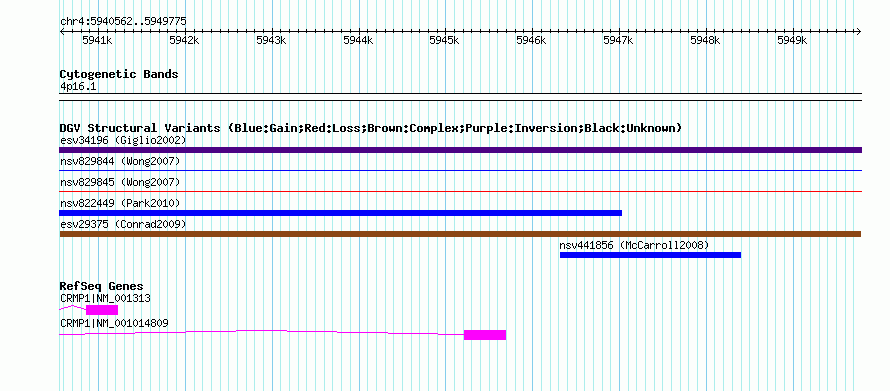890x391 pixels.
Task: Select the nsv829845 thin red loss line
Action: click(x=460, y=191)
